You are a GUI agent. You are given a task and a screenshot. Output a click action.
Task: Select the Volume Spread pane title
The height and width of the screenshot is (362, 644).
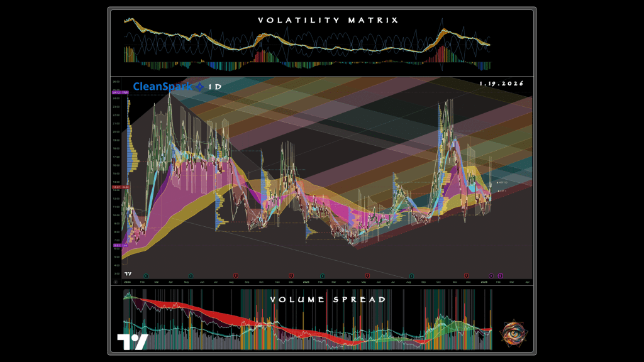pyautogui.click(x=328, y=300)
